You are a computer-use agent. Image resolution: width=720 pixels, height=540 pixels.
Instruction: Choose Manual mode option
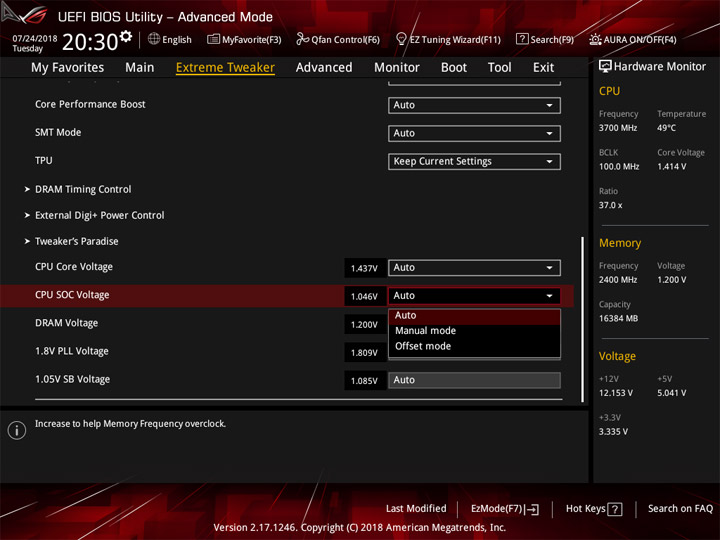474,331
